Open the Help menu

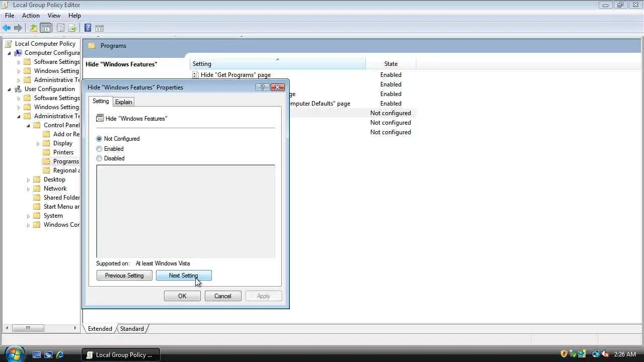tap(74, 16)
